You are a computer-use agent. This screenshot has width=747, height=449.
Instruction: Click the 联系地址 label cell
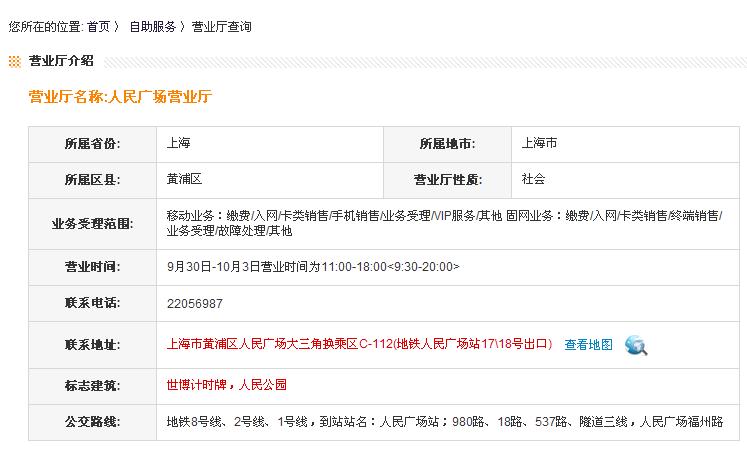92,345
